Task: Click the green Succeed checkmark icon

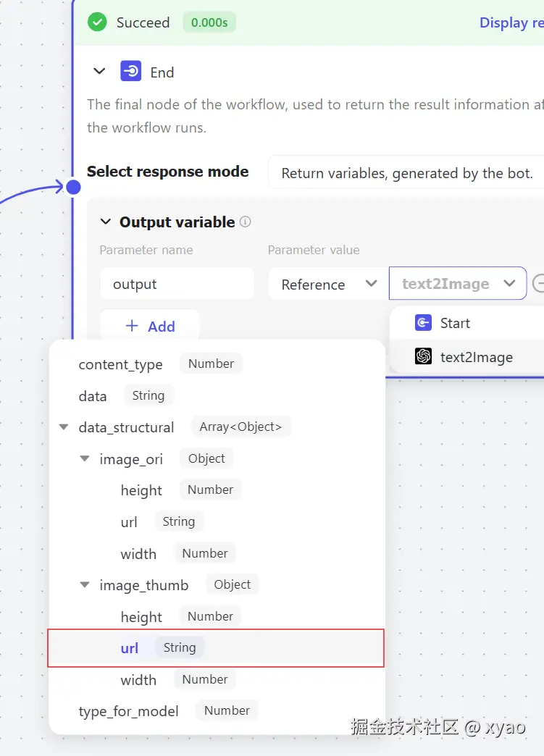Action: tap(97, 22)
